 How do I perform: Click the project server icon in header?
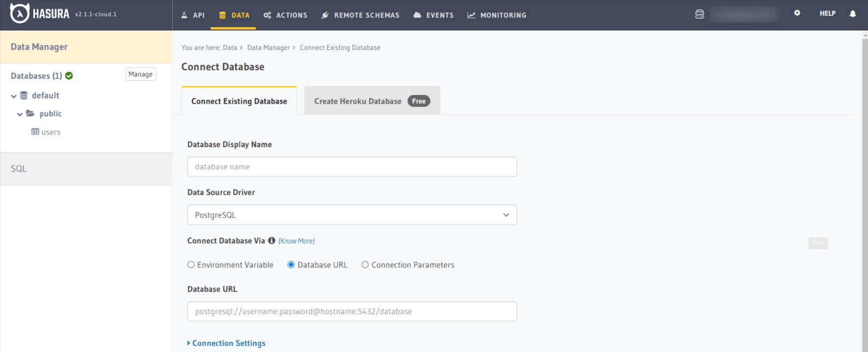(x=700, y=14)
